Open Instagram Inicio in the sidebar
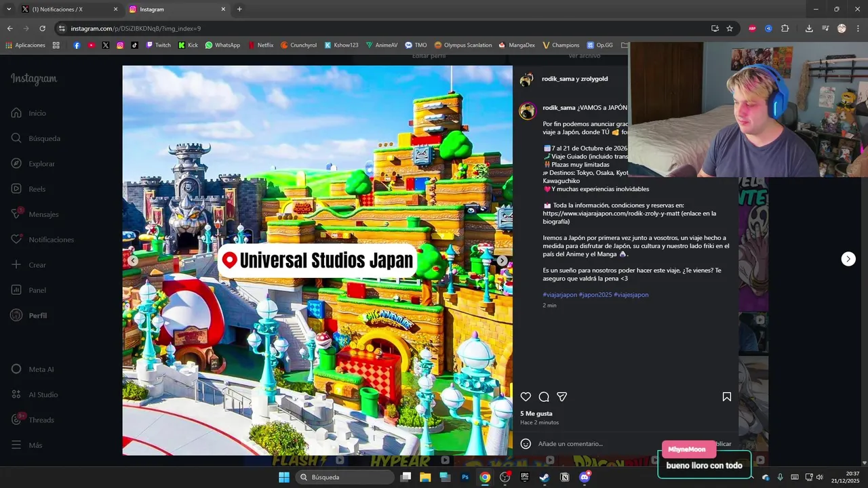The image size is (868, 488). [28, 113]
